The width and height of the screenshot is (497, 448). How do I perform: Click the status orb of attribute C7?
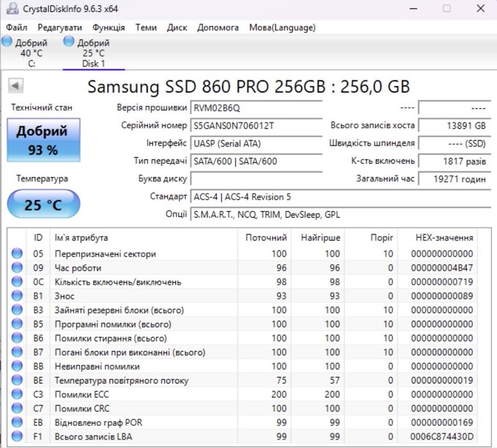(17, 408)
